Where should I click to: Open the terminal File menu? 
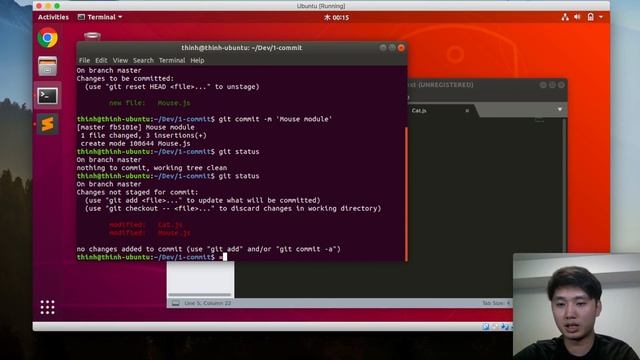click(84, 60)
